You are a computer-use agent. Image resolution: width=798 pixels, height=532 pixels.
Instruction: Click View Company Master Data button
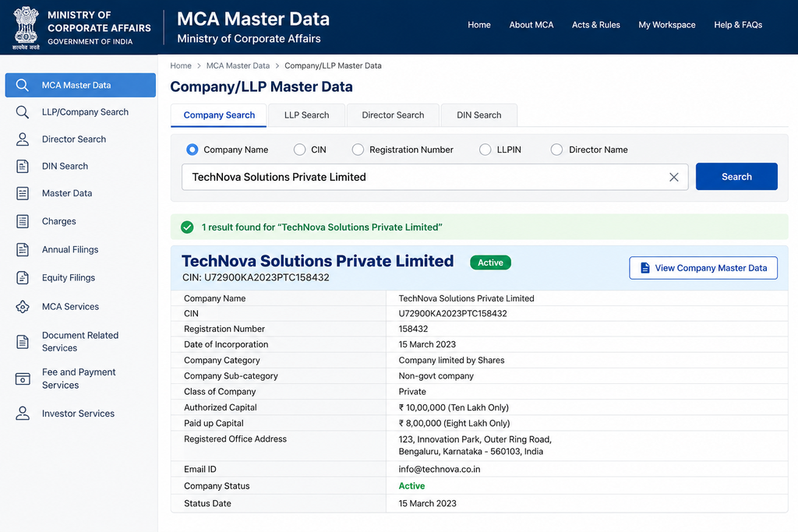coord(704,268)
